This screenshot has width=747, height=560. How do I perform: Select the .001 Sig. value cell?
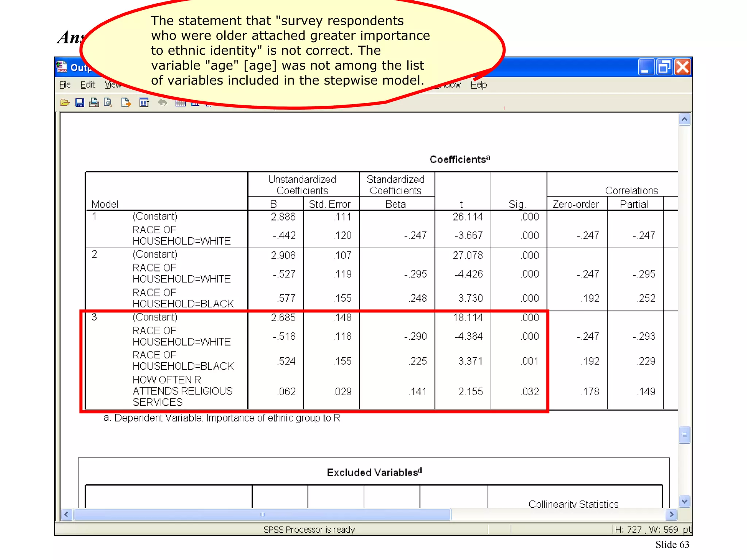click(530, 361)
